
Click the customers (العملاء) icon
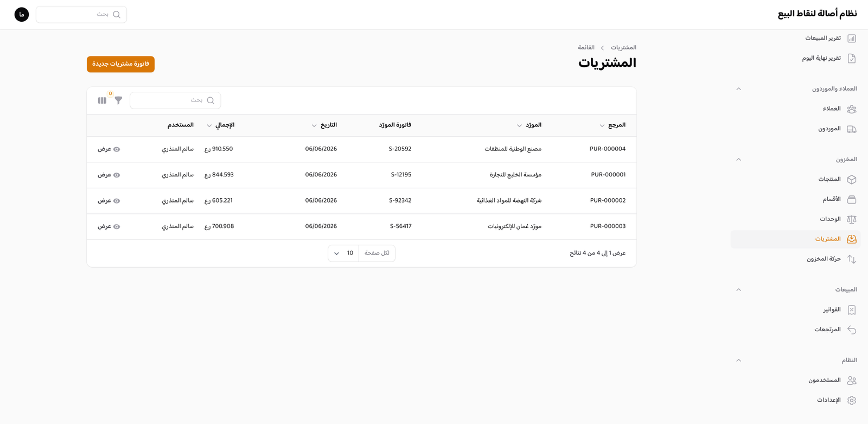852,109
